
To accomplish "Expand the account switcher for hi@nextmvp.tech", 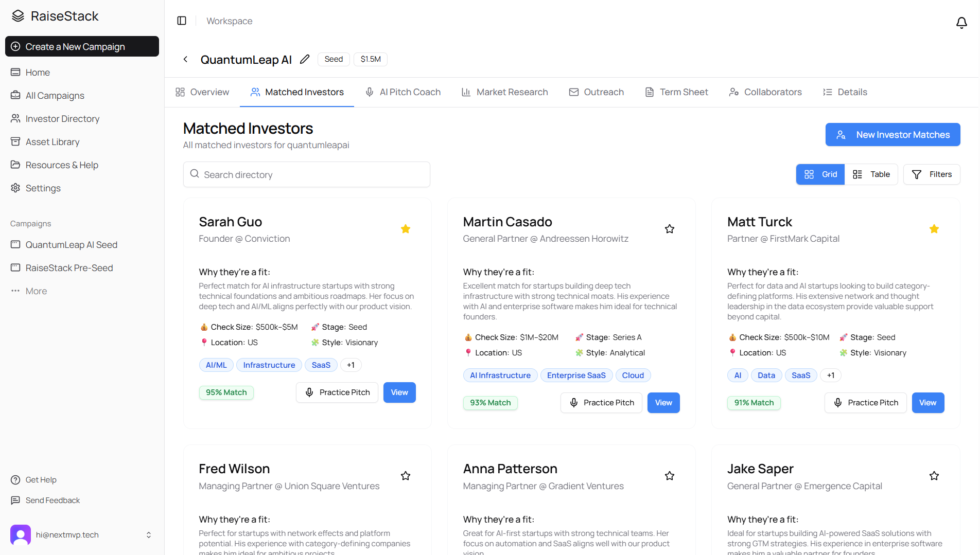I will coord(149,535).
